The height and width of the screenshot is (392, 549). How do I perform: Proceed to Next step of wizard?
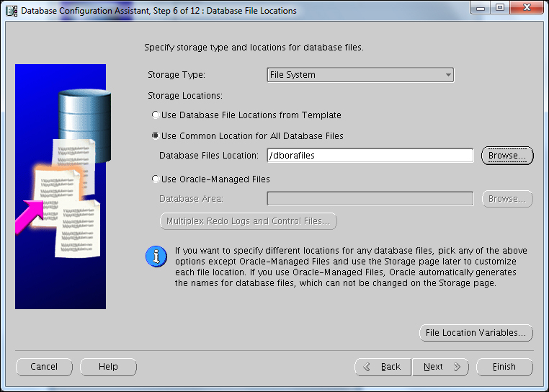pos(440,367)
